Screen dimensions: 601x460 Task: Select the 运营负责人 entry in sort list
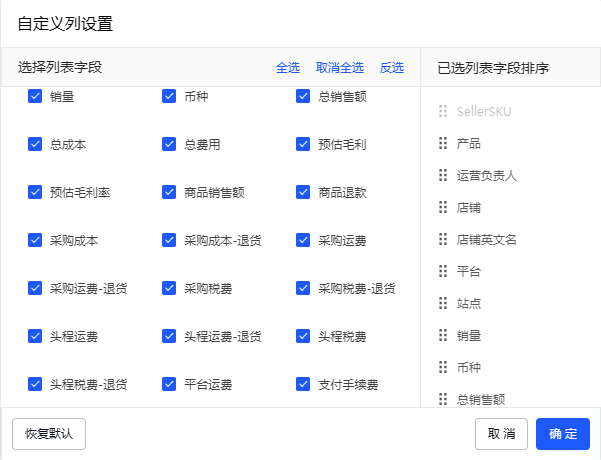[x=486, y=176]
